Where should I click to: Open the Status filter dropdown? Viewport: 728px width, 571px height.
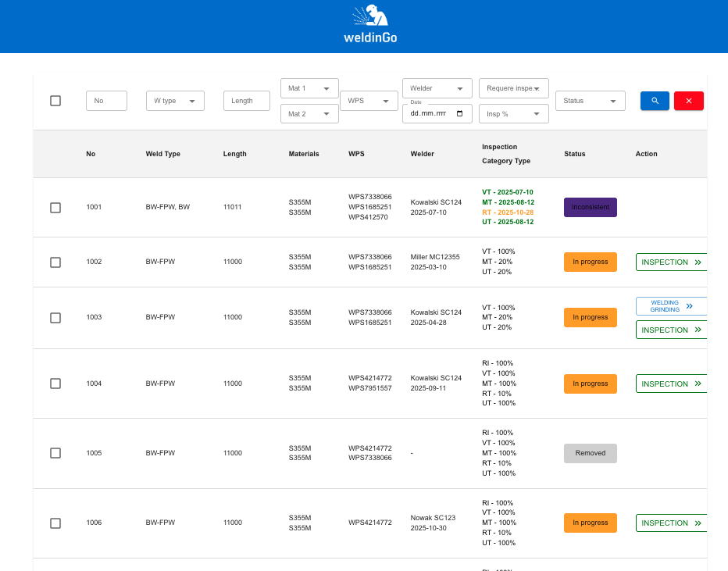tap(590, 101)
